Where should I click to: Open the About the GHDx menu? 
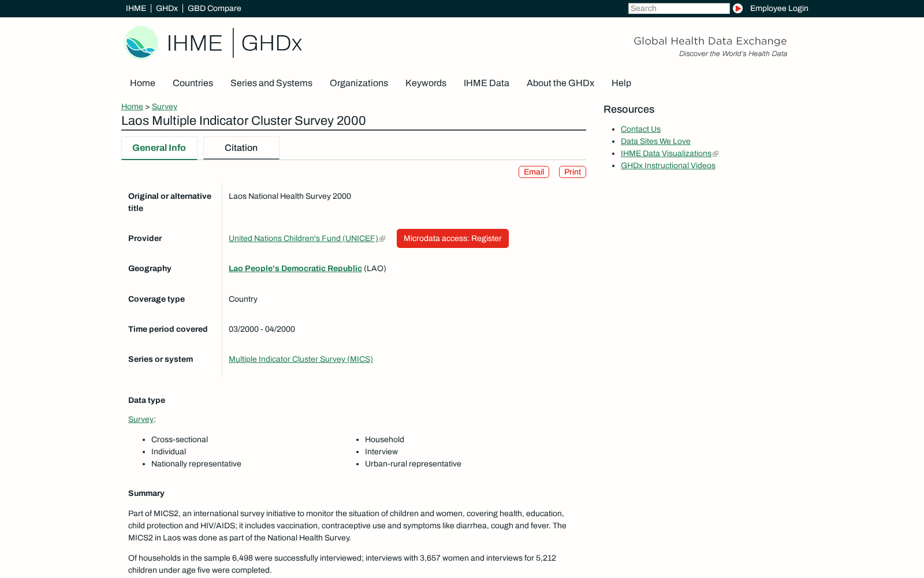560,83
